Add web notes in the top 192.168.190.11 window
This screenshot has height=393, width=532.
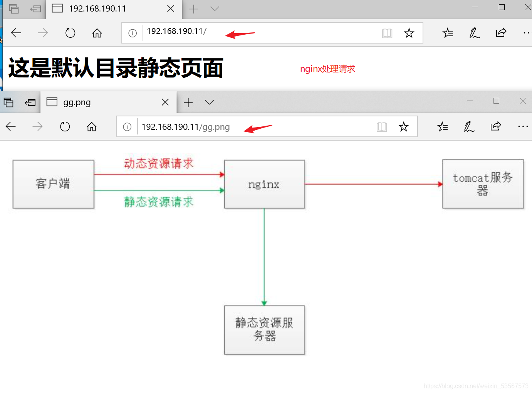coord(475,33)
